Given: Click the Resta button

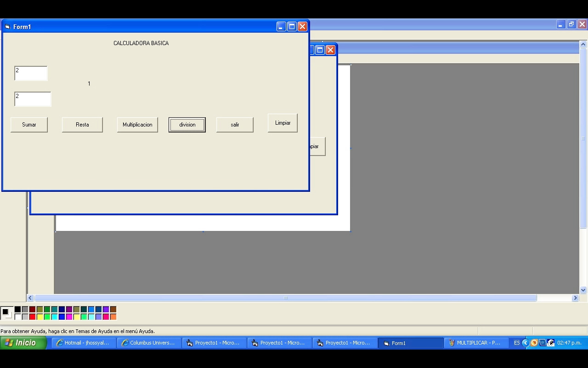Looking at the screenshot, I should pyautogui.click(x=82, y=124).
